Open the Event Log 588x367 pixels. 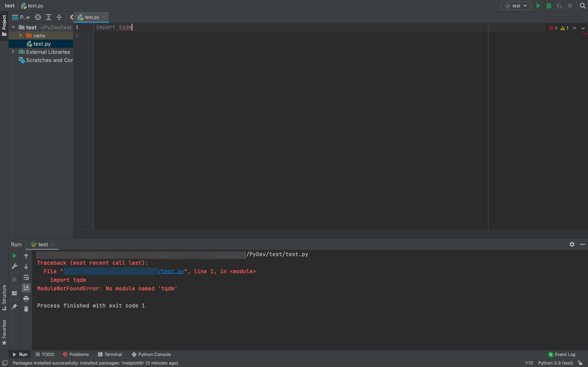click(x=561, y=354)
